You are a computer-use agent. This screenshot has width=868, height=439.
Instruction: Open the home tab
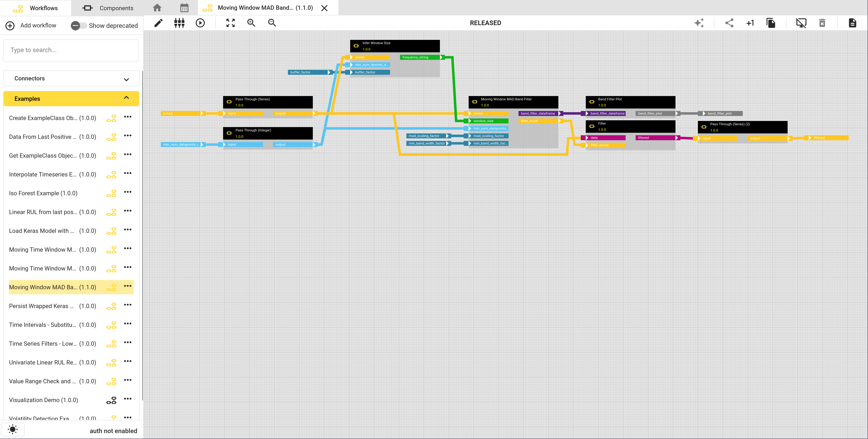click(157, 8)
